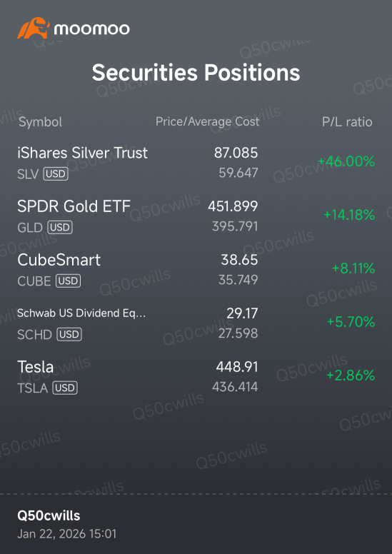392x554 pixels.
Task: Click the moomoo bull logo icon
Action: pyautogui.click(x=32, y=28)
